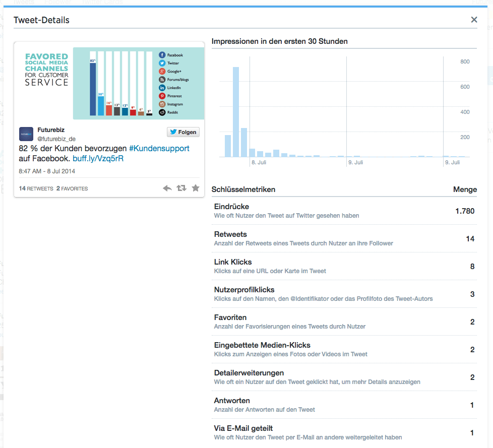Click the @futurebiz_de handle

click(x=56, y=139)
